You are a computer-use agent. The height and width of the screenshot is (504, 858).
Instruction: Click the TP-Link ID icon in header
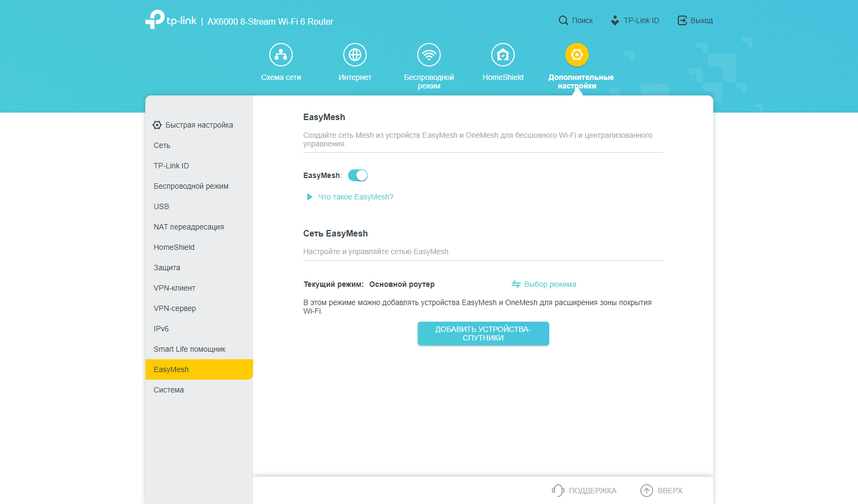(x=615, y=20)
